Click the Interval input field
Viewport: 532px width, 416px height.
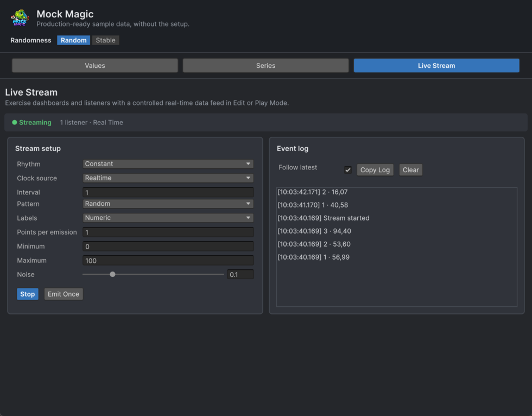(x=168, y=192)
